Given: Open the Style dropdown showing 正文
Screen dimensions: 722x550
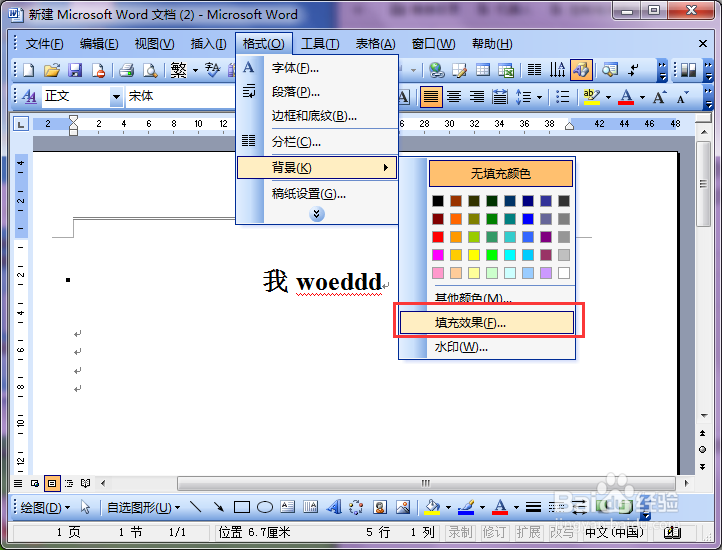Looking at the screenshot, I should tap(116, 97).
